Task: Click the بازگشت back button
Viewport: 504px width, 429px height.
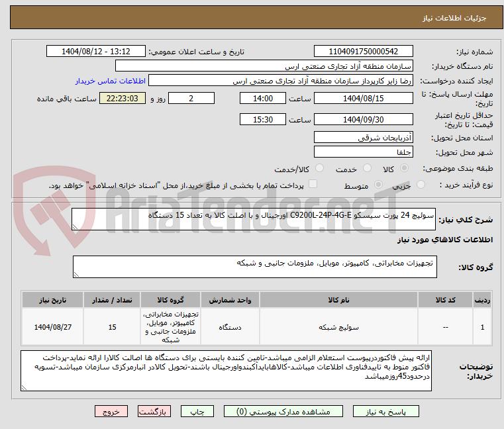Action: click(154, 411)
